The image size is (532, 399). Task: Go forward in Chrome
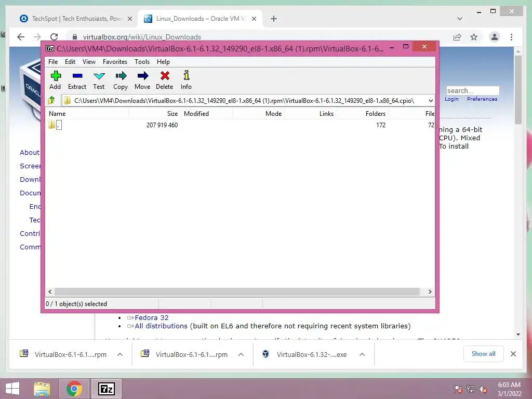click(x=37, y=37)
